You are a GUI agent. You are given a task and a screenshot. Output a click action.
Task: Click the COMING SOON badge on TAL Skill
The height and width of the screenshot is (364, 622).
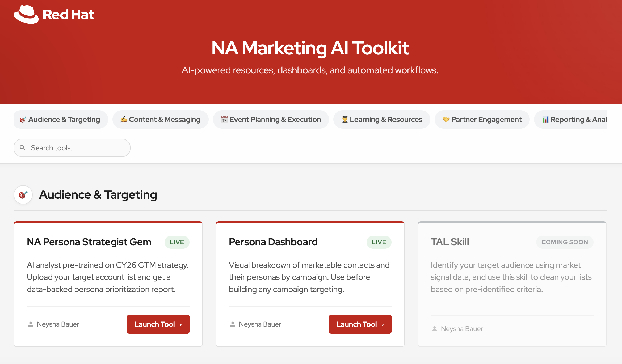pyautogui.click(x=565, y=242)
